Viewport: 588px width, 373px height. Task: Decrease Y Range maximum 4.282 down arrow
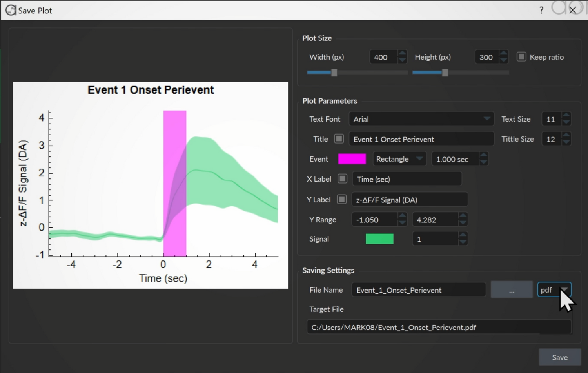463,223
